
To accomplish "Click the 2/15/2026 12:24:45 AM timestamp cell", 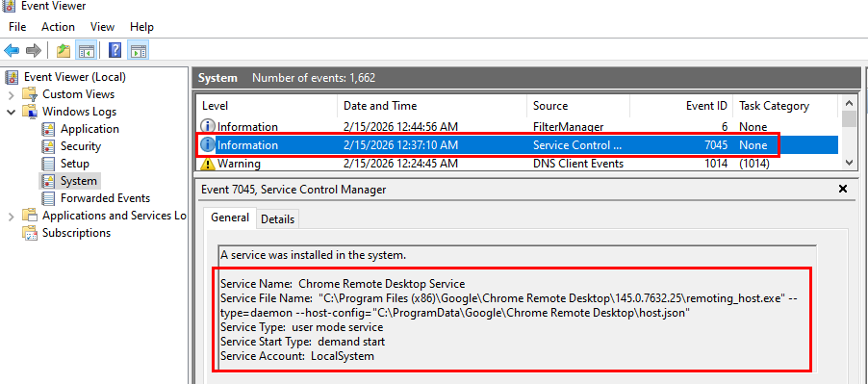I will [400, 164].
